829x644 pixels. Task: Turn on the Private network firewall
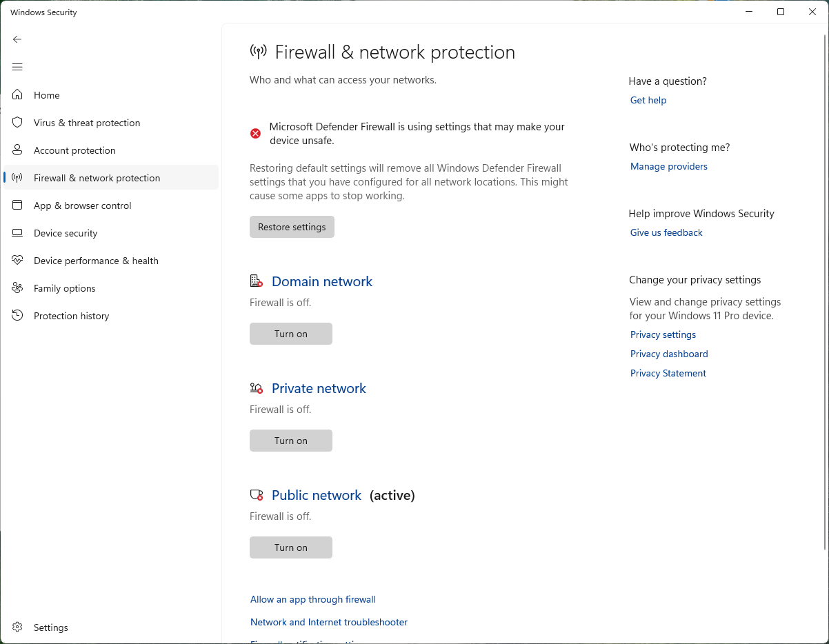[290, 441]
